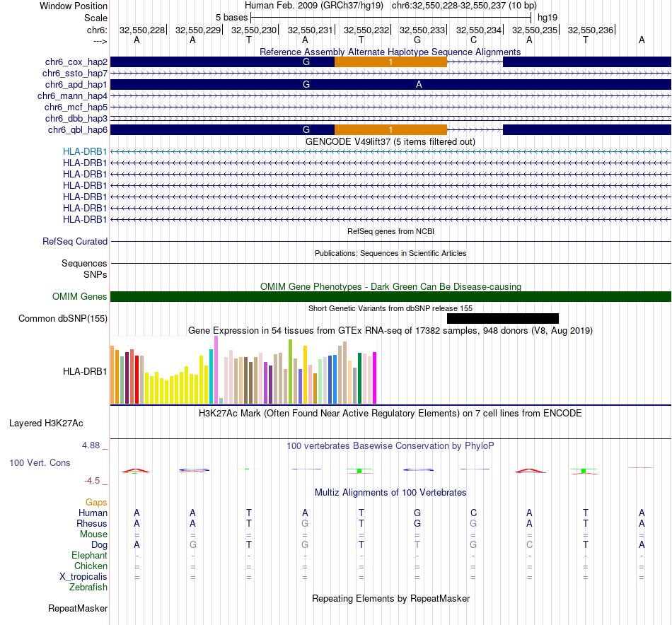Click the orange block in chr6_cox_hap2 row
The width and height of the screenshot is (672, 625).
[x=390, y=62]
